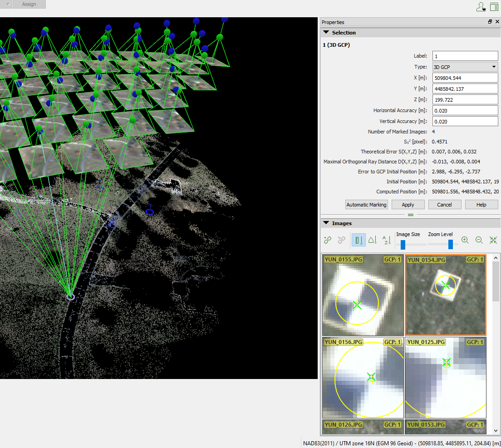Select the YUN_0156.JPG thumbnail

point(363,378)
